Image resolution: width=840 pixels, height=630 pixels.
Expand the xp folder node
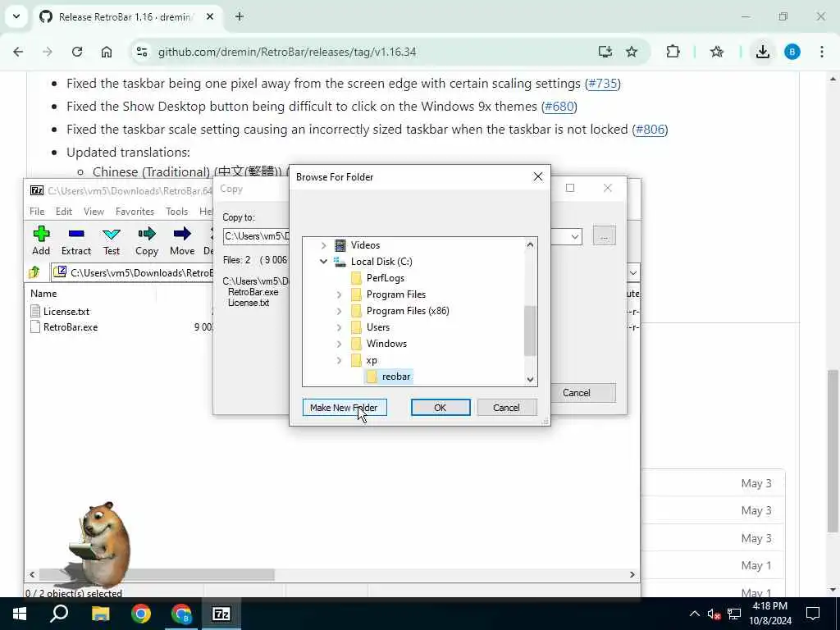[339, 361]
